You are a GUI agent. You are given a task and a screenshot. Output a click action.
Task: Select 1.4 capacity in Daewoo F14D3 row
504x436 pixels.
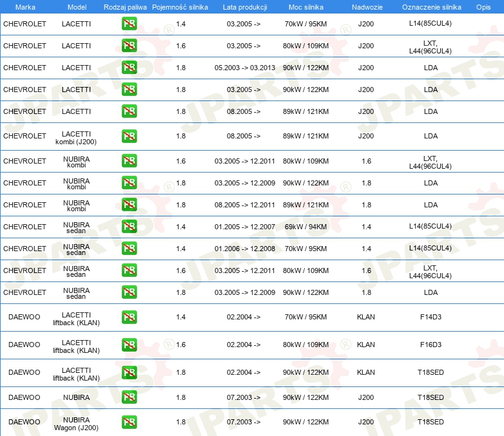[x=181, y=317]
